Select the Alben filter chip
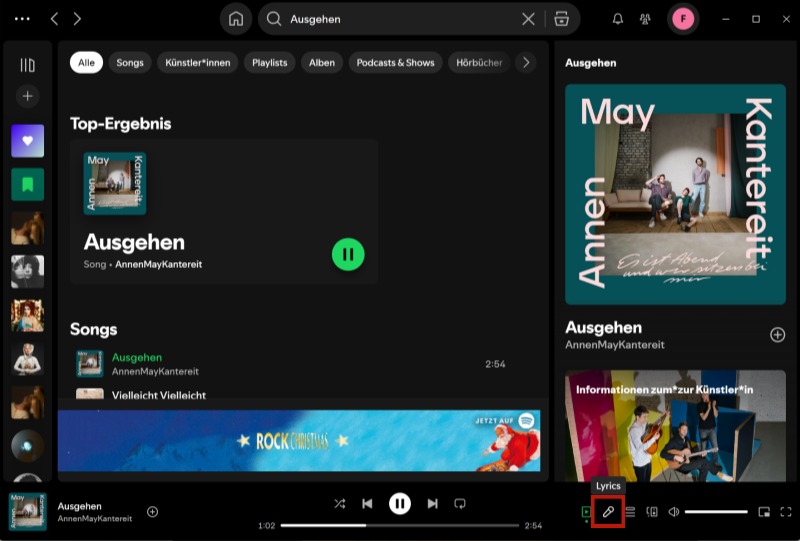This screenshot has height=541, width=800. (322, 63)
